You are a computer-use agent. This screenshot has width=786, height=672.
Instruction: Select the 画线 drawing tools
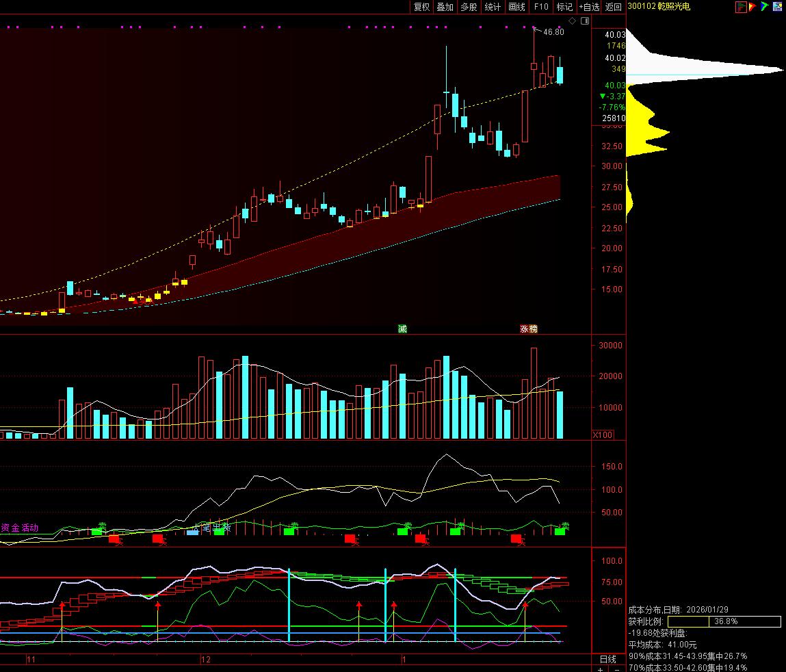click(x=516, y=7)
